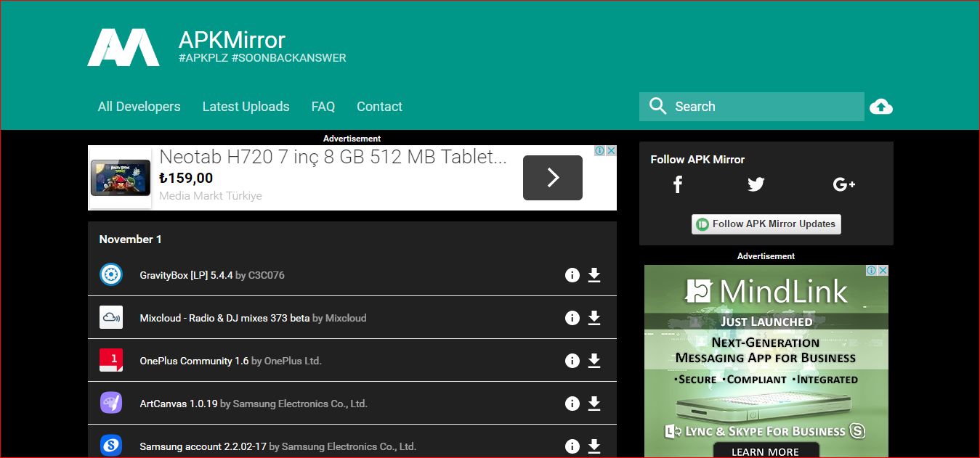Click the Neotab ad arrow button
Screen dimensions: 980x458
pyautogui.click(x=553, y=178)
